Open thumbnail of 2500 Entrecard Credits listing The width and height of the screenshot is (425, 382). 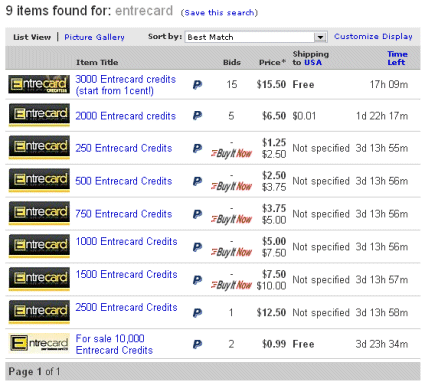tap(39, 312)
